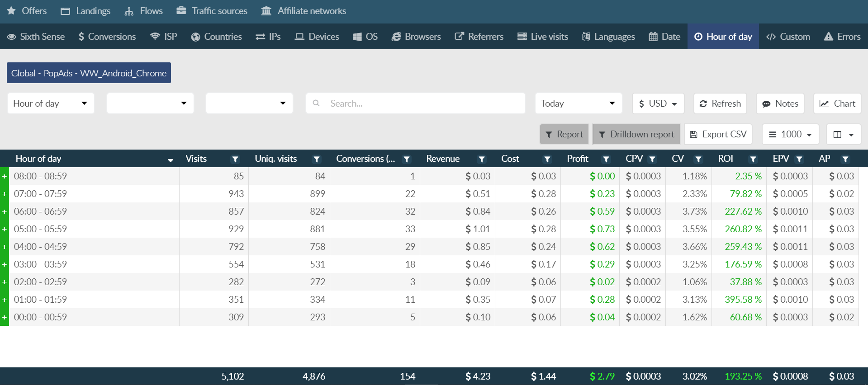Click the Revenue column filter icon
Viewport: 868px width, 385px height.
coord(481,159)
